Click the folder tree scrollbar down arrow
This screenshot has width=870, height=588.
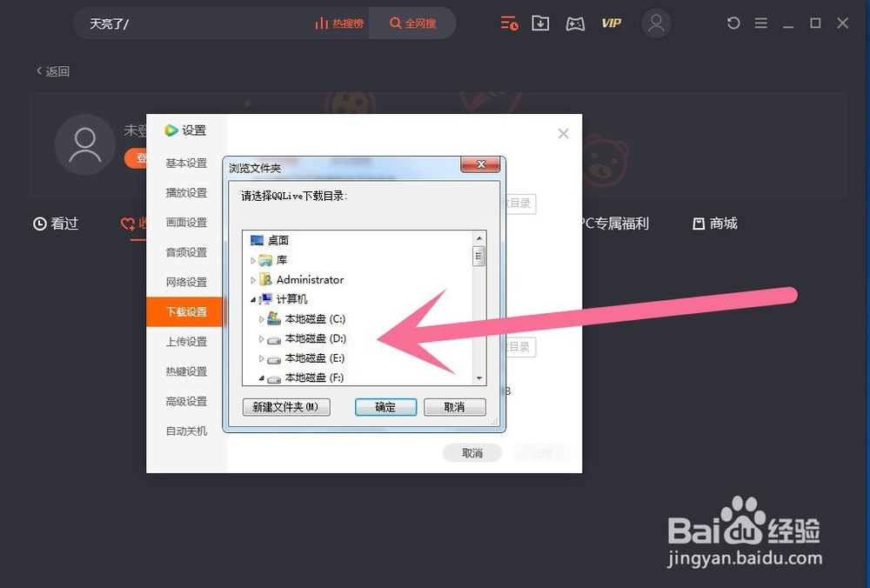[x=479, y=378]
